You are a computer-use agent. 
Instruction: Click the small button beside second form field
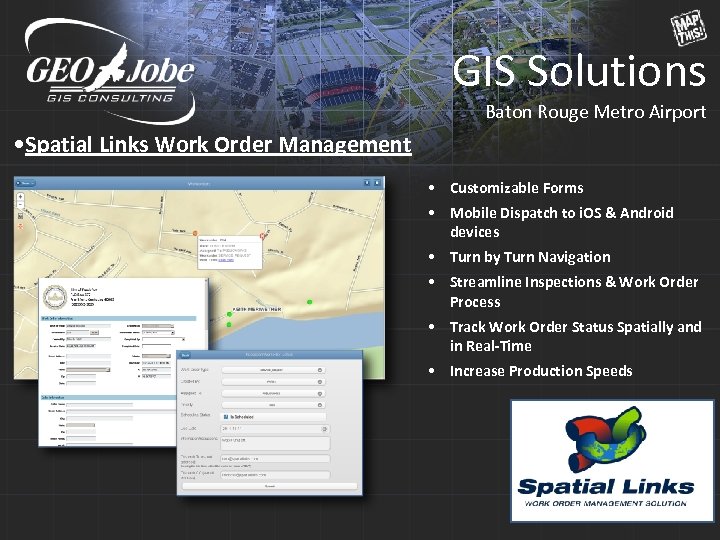click(x=95, y=332)
